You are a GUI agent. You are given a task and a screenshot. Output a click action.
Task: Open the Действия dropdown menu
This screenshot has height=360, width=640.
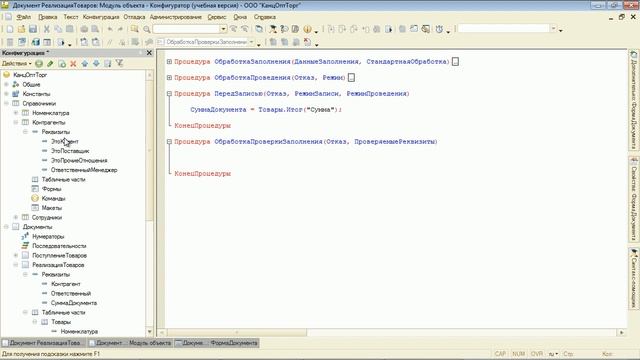click(16, 63)
